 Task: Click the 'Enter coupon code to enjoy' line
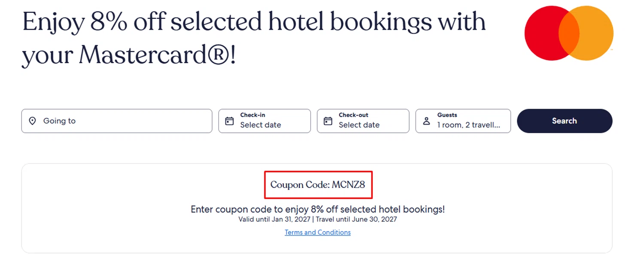coord(318,209)
